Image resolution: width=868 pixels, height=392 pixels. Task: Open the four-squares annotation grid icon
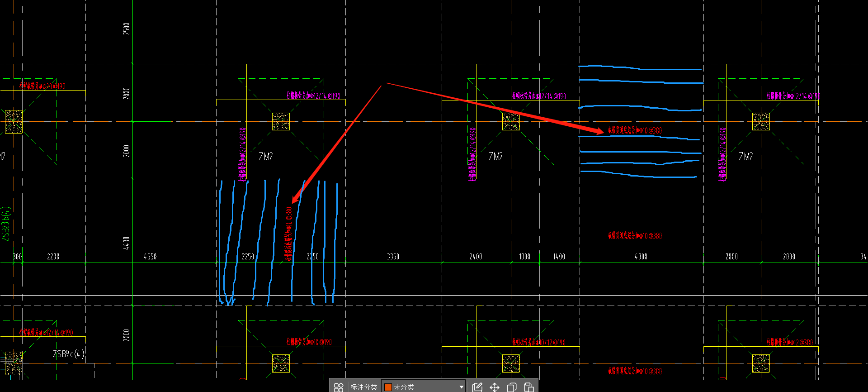point(339,387)
